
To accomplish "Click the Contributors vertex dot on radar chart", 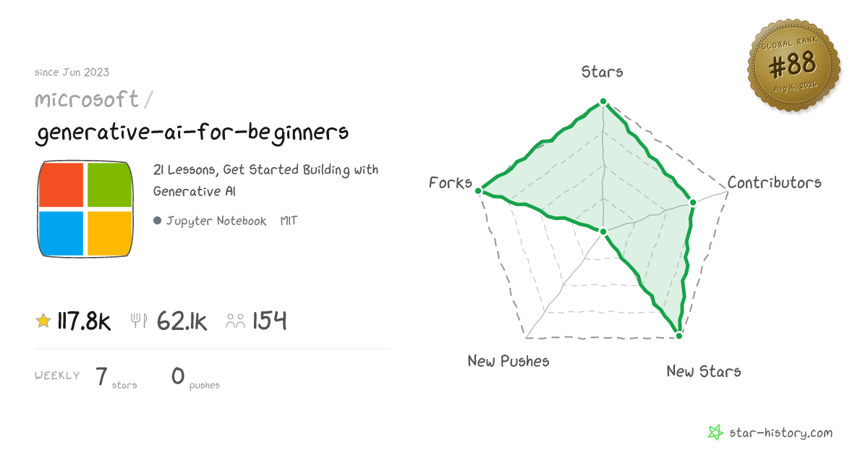I will [x=692, y=203].
